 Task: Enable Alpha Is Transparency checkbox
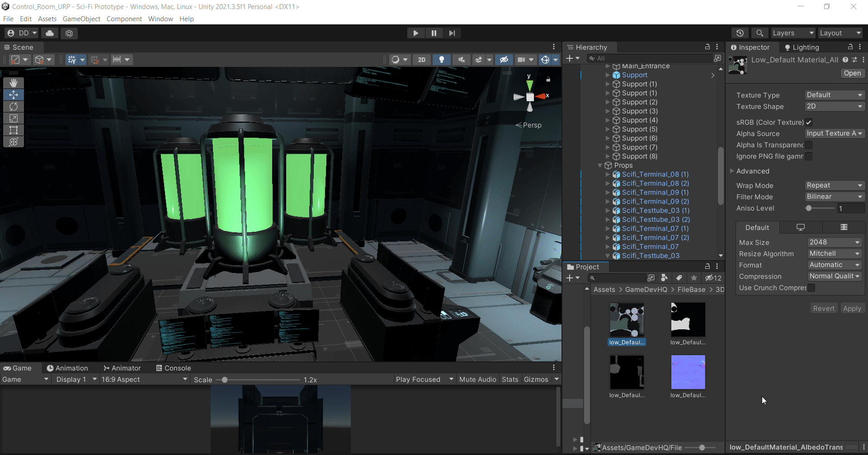click(809, 145)
